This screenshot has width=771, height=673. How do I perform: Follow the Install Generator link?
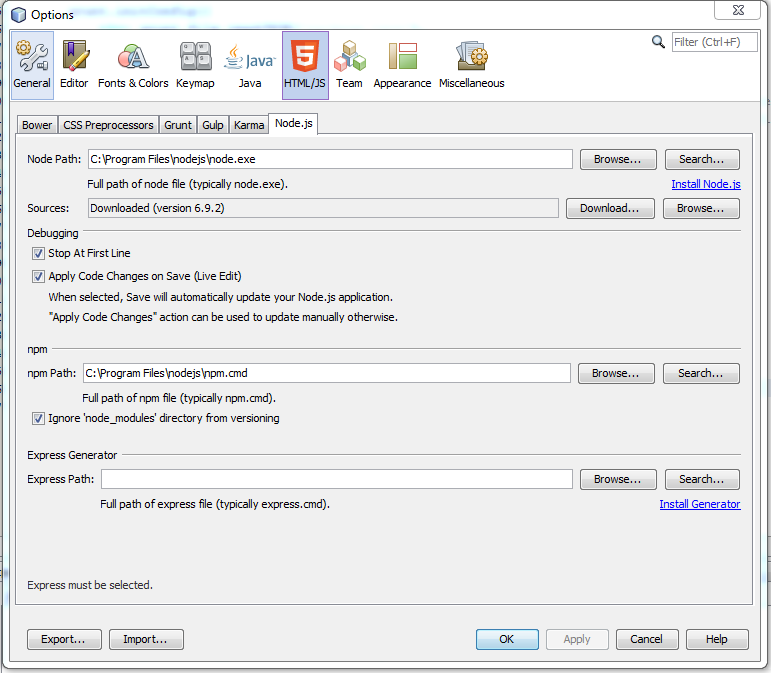(700, 504)
